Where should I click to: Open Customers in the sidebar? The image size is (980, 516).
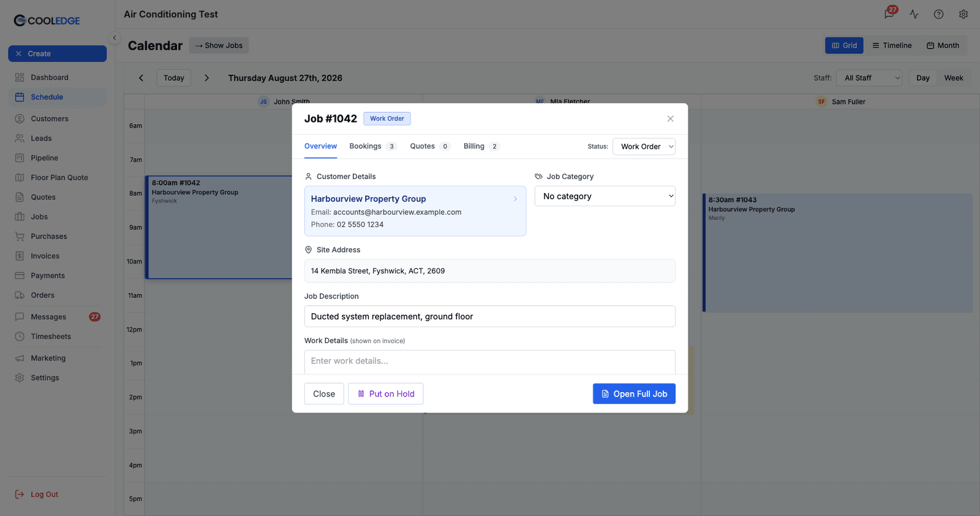[58, 119]
